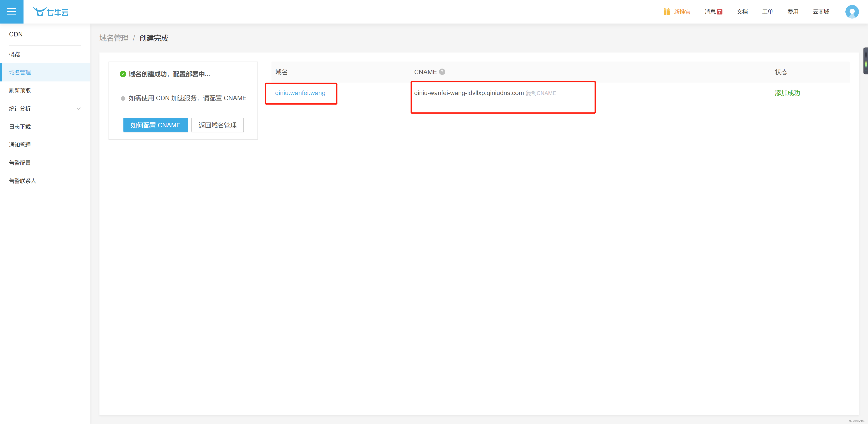Click the 返回域名管理 button
Screen dimensions: 868x424
217,125
